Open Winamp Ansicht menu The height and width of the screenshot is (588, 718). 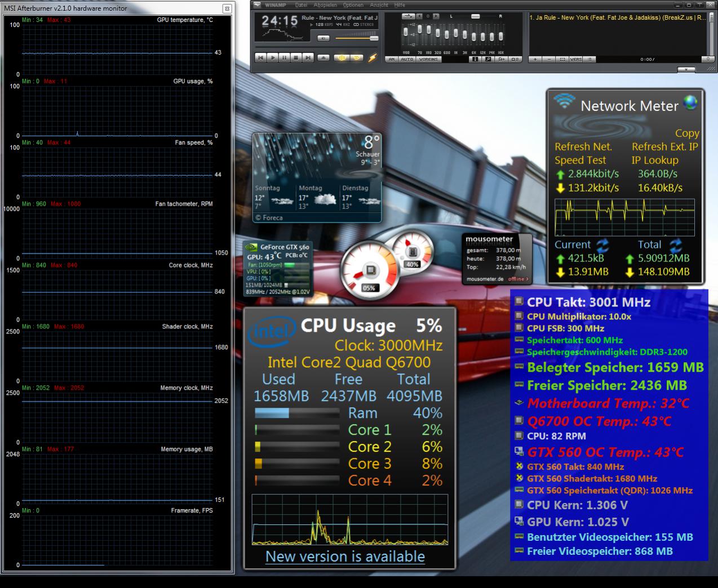(x=379, y=5)
